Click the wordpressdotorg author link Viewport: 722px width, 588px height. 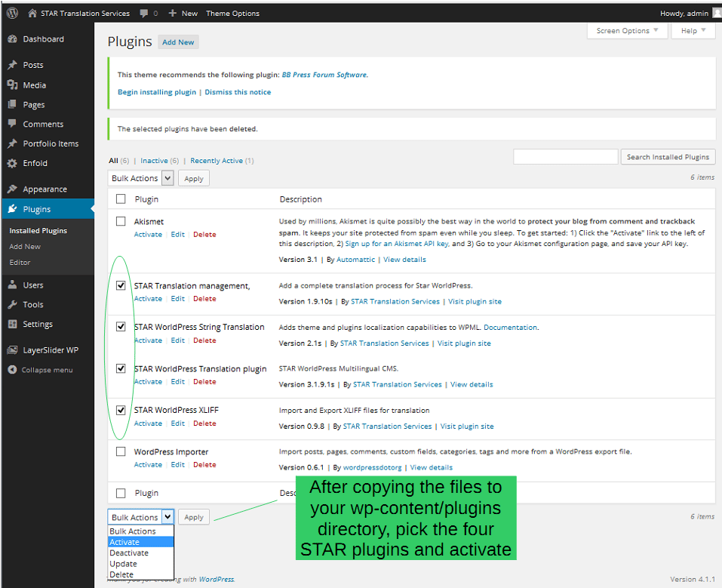(373, 468)
